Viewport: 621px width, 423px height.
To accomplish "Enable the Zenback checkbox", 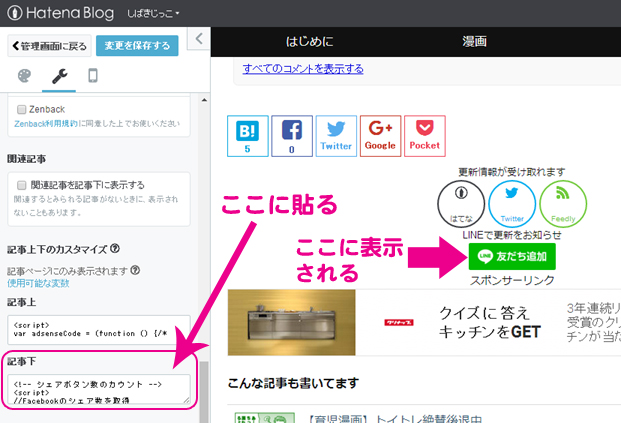I will pyautogui.click(x=21, y=109).
